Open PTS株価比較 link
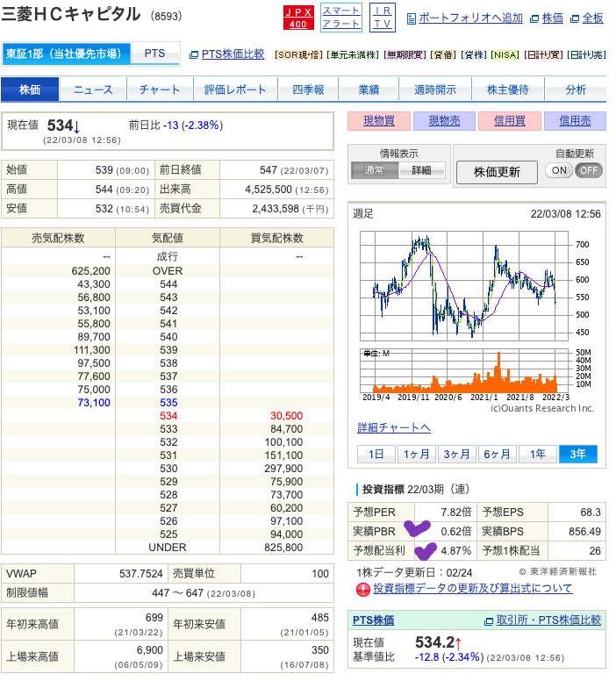 233,54
